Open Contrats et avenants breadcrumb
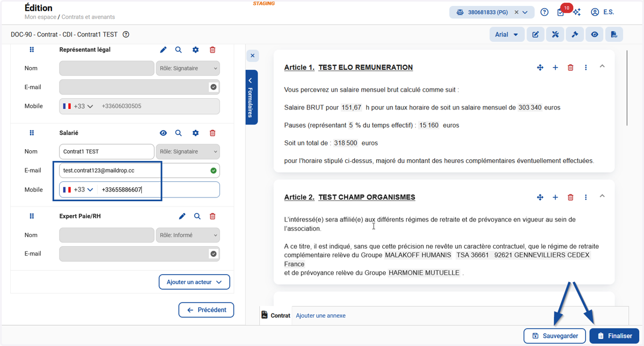 [x=88, y=17]
